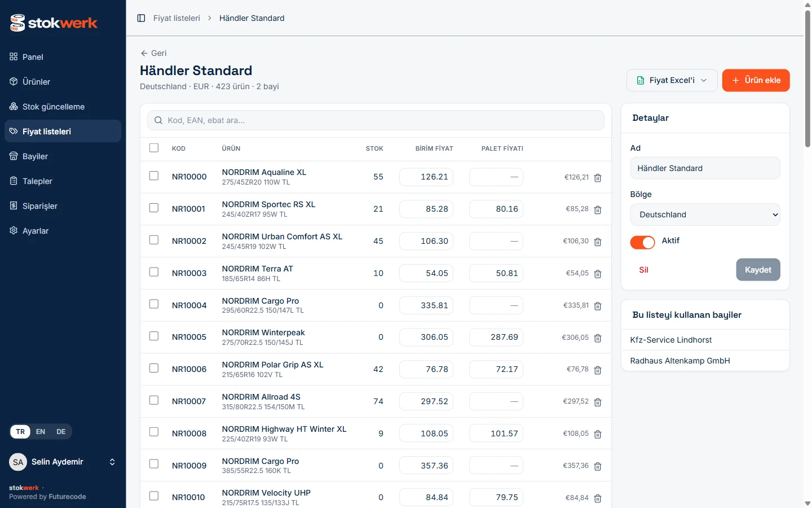Image resolution: width=812 pixels, height=508 pixels.
Task: Check the NR10009 row checkbox
Action: tap(154, 464)
